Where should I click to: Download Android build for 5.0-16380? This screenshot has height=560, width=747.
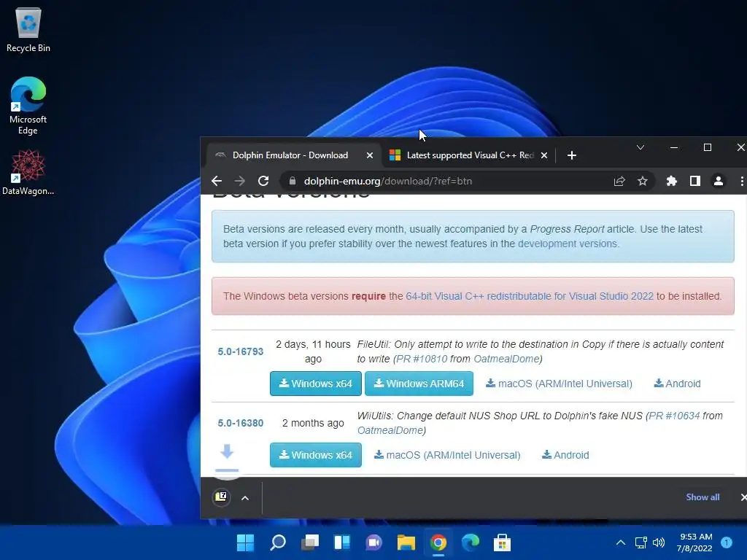(565, 455)
